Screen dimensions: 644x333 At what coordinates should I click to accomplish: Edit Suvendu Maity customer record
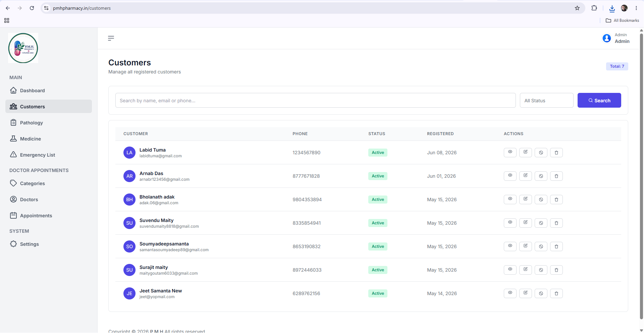click(x=526, y=223)
